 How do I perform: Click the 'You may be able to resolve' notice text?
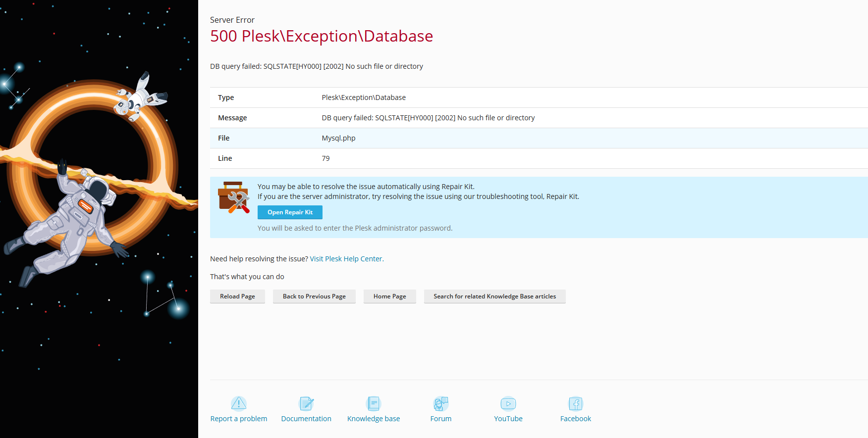coord(366,187)
